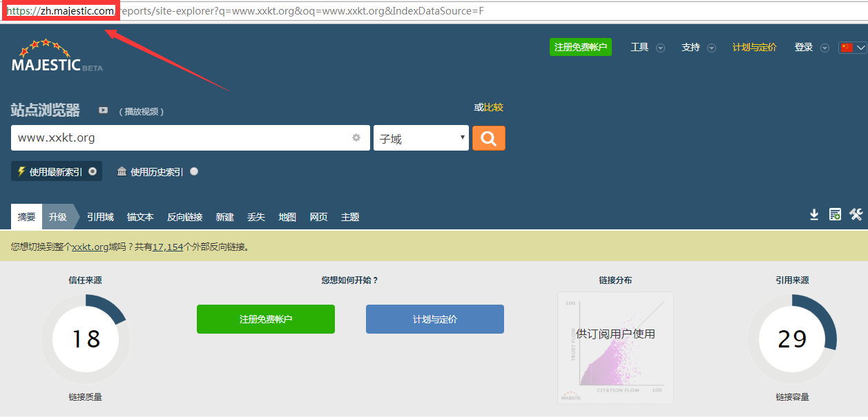Click the 工具 menu label
Screen dimensions: 868x420
pos(639,48)
